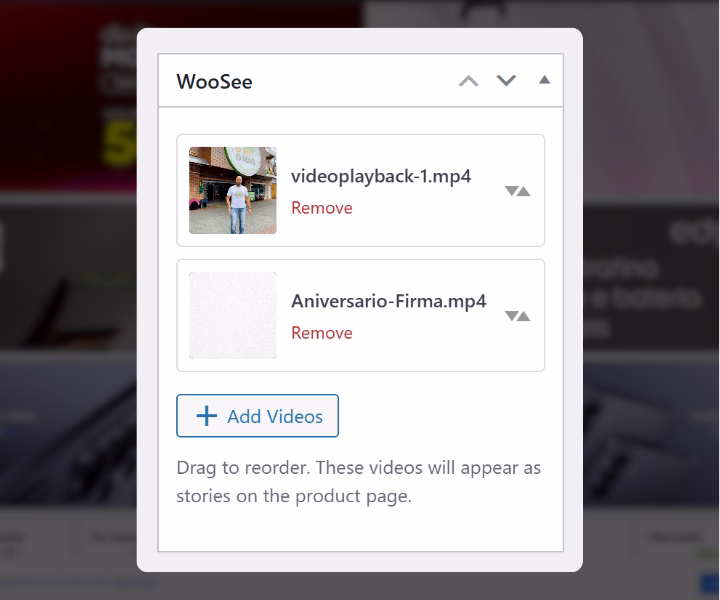Click the WooSee panel move-down chevron
This screenshot has width=720, height=600.
pyautogui.click(x=506, y=81)
